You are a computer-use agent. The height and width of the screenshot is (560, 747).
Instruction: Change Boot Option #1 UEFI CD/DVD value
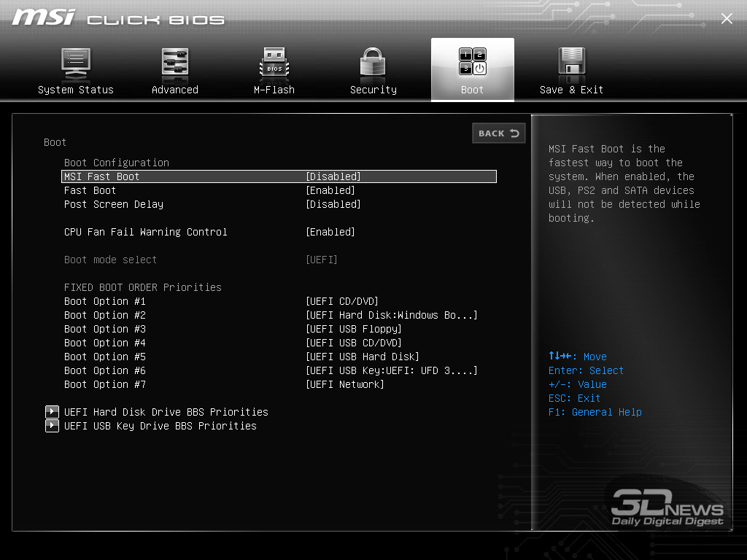click(x=342, y=301)
